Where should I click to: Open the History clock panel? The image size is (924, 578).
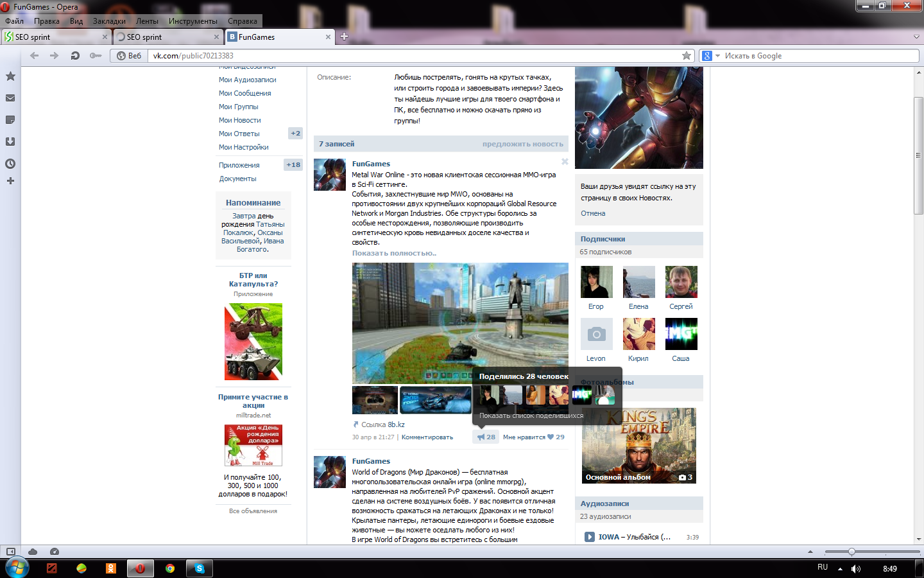[x=10, y=164]
